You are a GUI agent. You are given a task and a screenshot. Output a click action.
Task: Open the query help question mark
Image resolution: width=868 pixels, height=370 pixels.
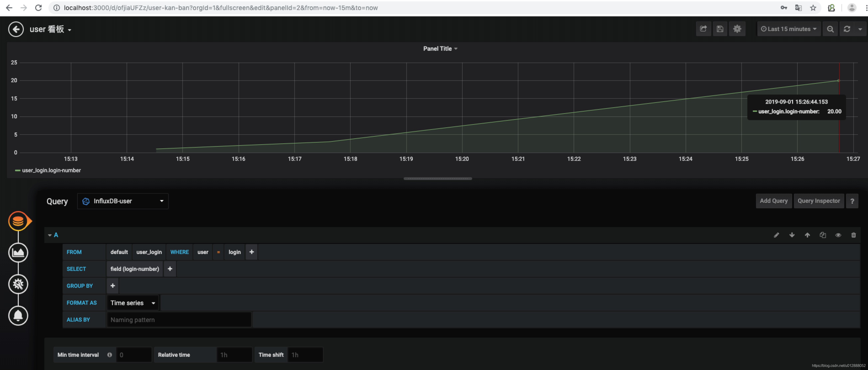click(852, 201)
